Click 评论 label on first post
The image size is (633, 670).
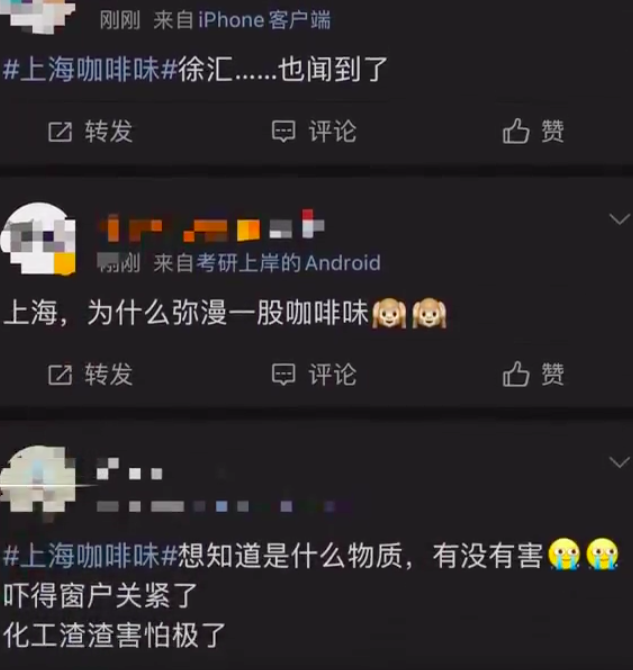pos(333,132)
